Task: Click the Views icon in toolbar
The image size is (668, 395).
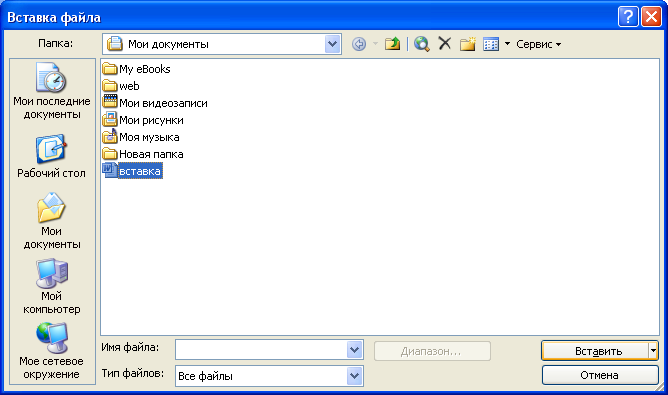Action: pos(491,44)
